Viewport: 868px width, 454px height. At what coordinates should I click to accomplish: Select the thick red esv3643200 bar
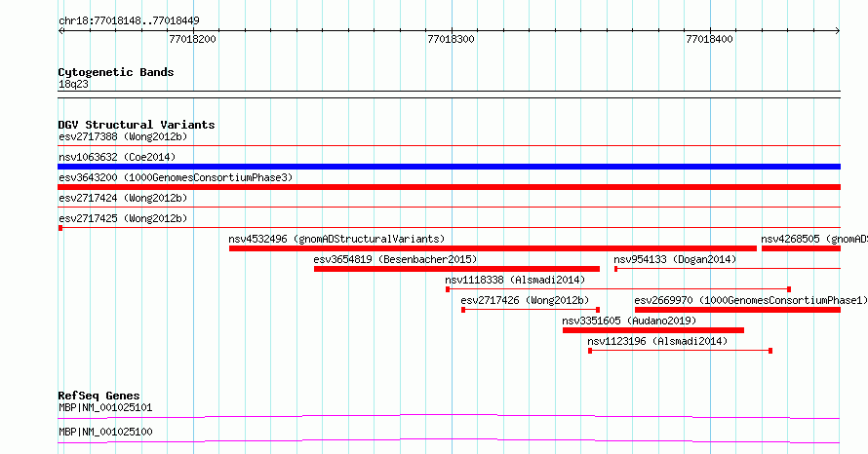point(449,187)
